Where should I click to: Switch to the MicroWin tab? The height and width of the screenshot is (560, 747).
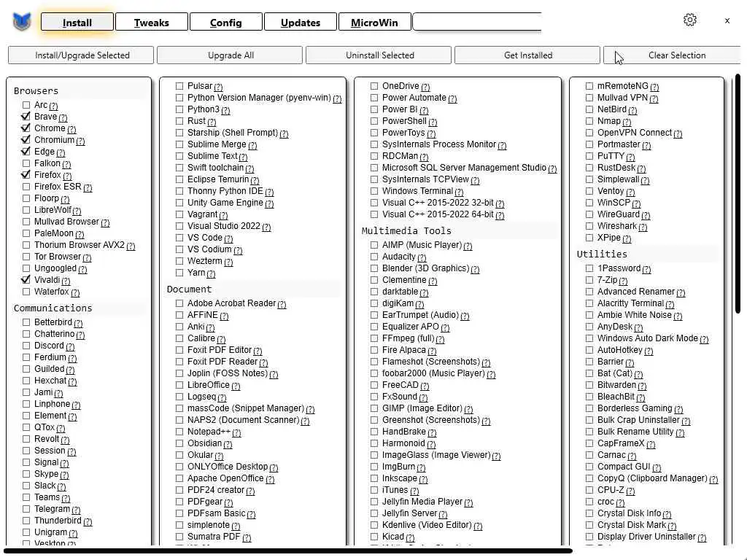(x=374, y=23)
